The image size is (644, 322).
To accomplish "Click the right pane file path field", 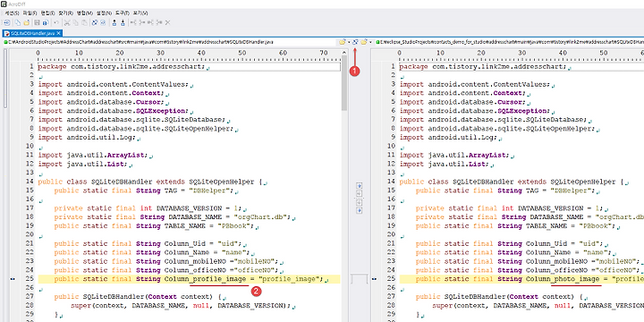I will [x=509, y=42].
